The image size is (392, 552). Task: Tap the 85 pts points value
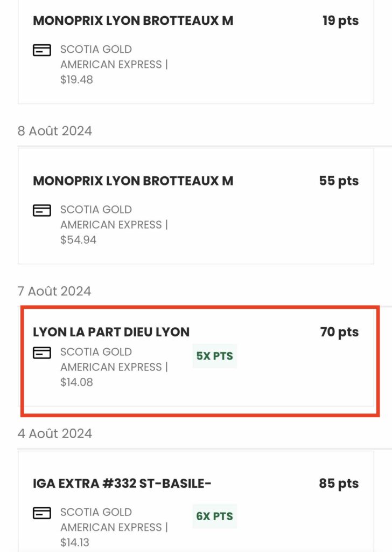point(339,483)
